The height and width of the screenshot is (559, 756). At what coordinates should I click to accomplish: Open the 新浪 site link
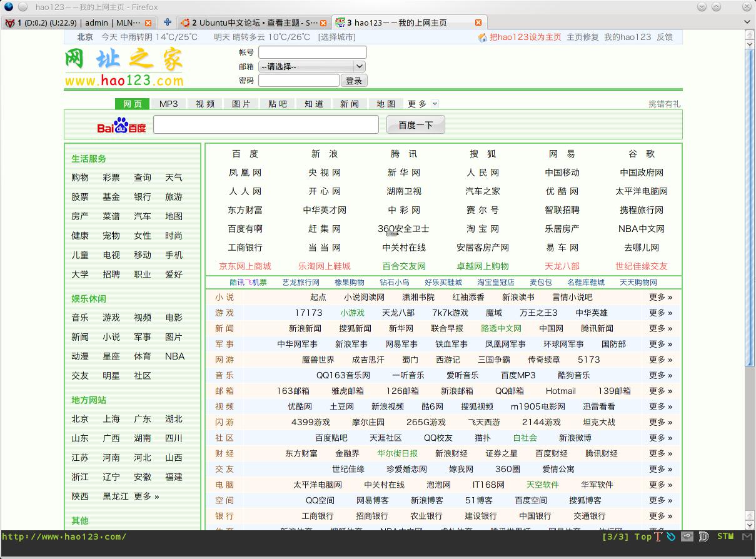tap(325, 154)
